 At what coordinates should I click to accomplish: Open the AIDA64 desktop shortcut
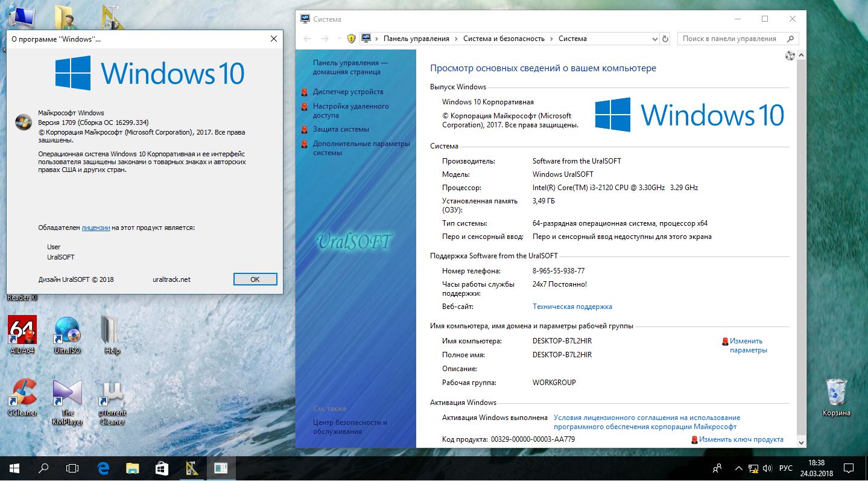(22, 334)
